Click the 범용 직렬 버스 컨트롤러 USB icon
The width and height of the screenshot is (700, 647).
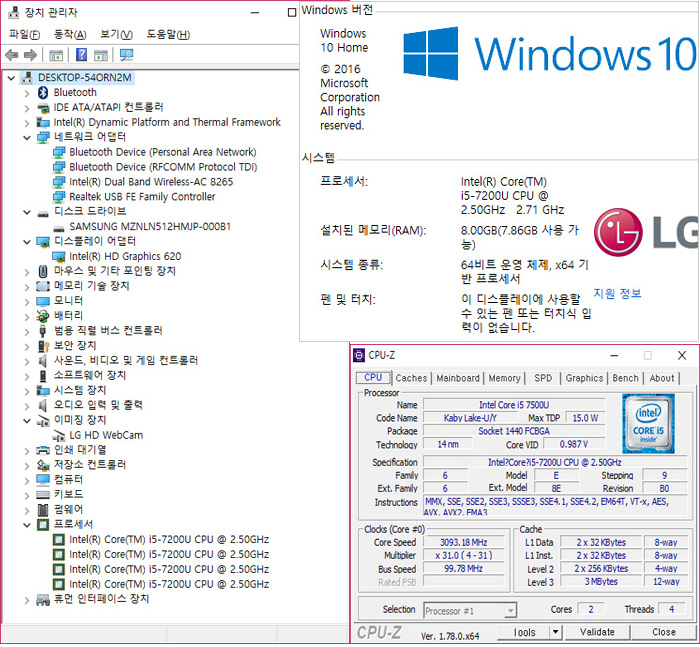(43, 331)
